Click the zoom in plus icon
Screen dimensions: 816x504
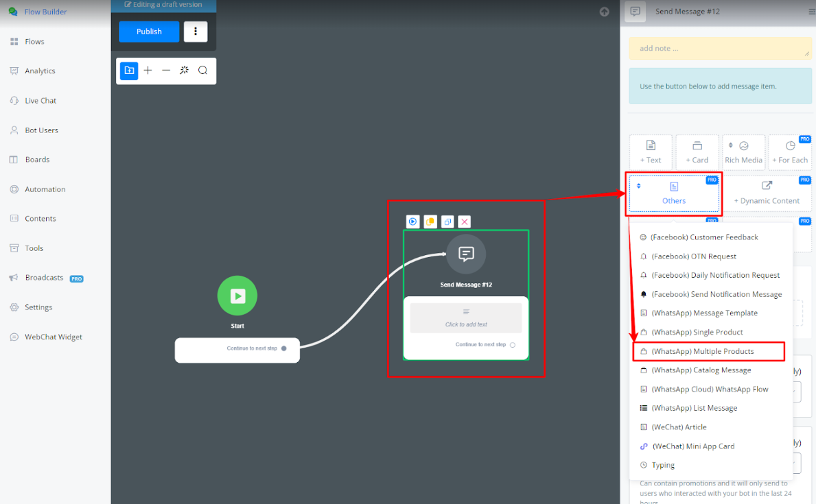coord(148,71)
